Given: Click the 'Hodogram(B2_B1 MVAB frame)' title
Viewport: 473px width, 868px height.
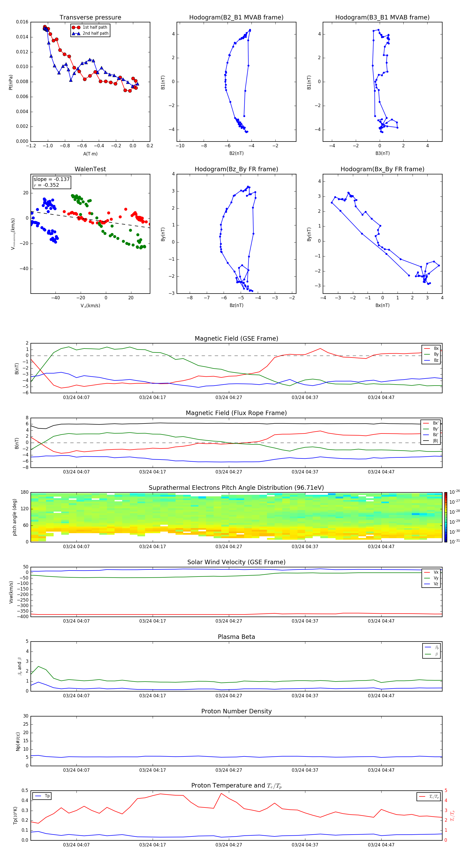Looking at the screenshot, I should [236, 17].
